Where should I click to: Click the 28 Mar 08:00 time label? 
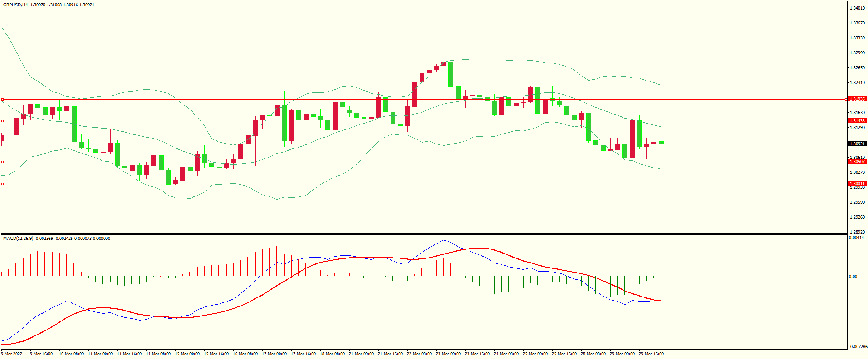(593, 354)
